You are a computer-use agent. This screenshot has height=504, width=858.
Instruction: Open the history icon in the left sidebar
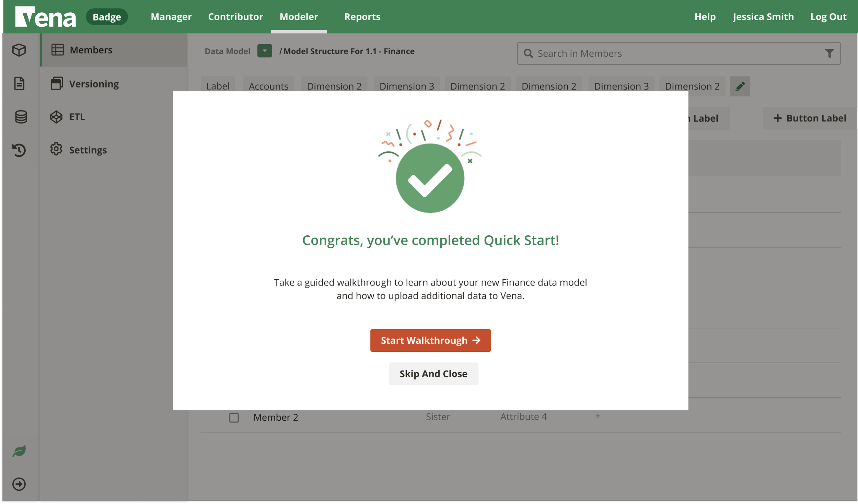(x=20, y=150)
